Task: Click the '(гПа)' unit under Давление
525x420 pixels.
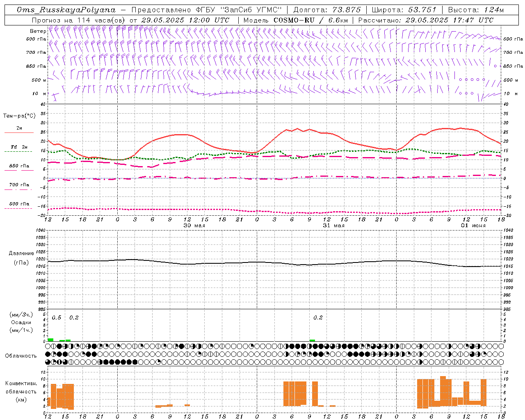Action: coord(21,263)
